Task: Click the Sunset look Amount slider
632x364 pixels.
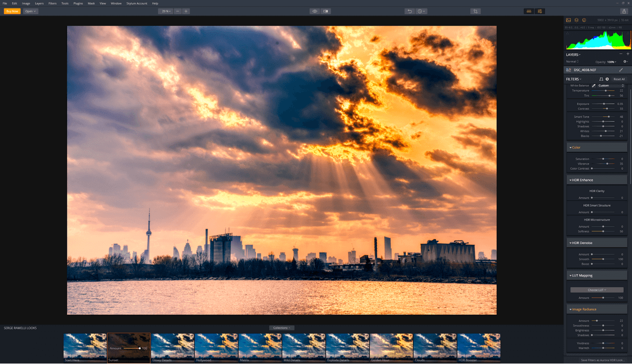Action: tap(132, 348)
